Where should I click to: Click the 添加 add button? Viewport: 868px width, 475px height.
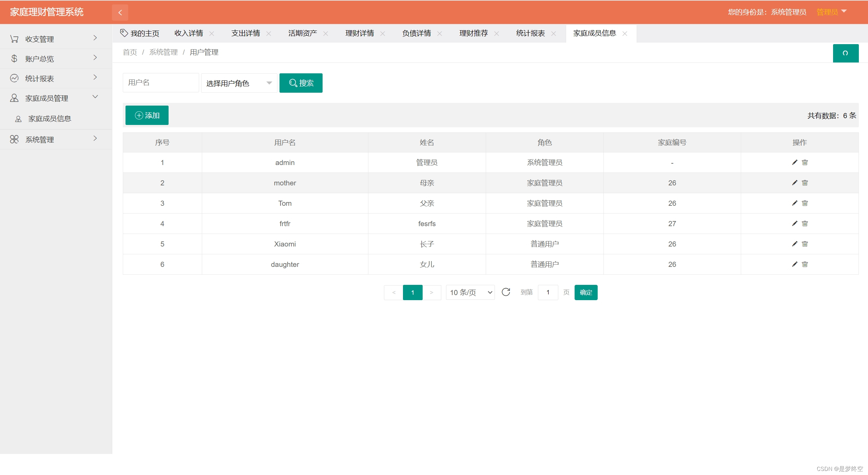(147, 115)
